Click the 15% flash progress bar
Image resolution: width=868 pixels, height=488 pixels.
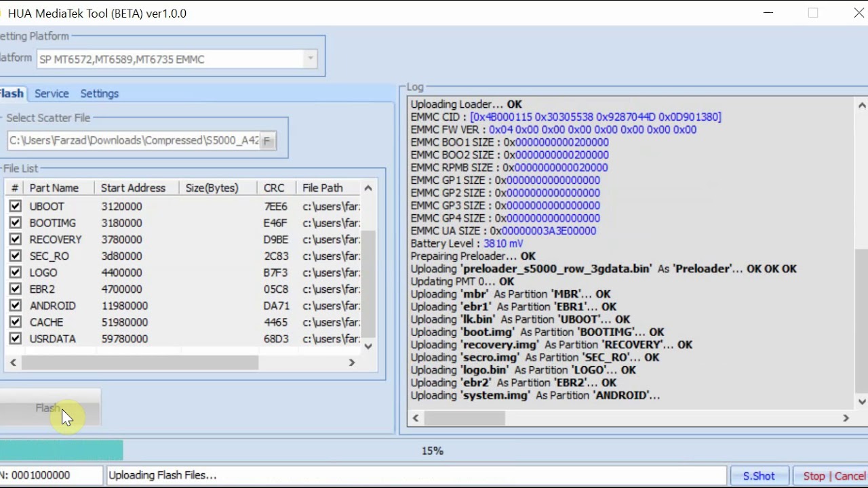(x=433, y=450)
